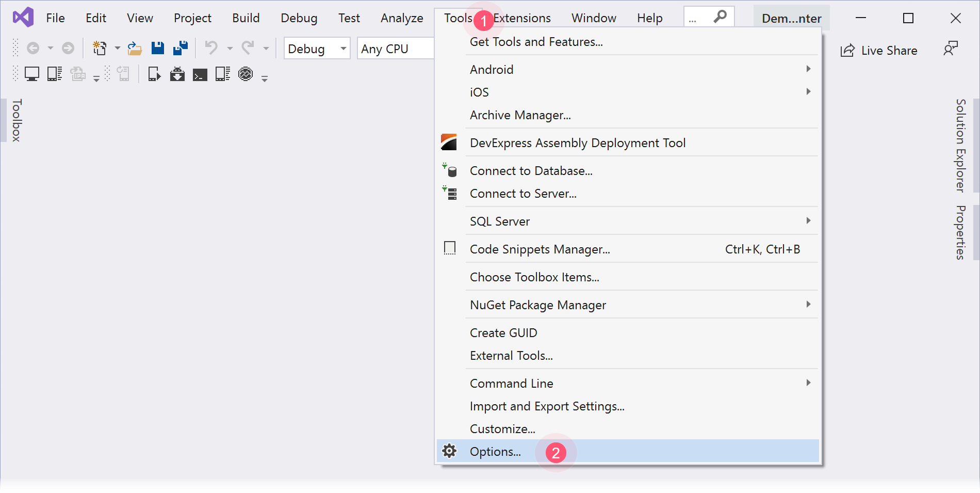980x493 pixels.
Task: Click the search magnifier icon
Action: 720,17
